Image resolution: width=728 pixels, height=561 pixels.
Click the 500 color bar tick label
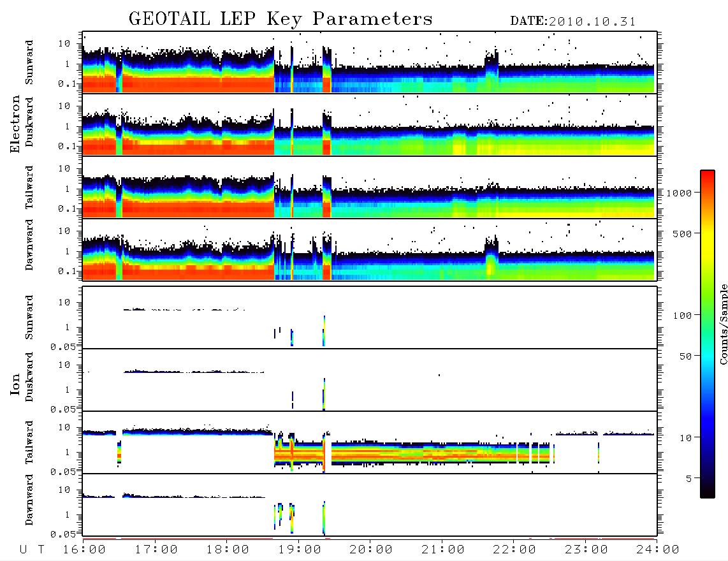click(682, 234)
